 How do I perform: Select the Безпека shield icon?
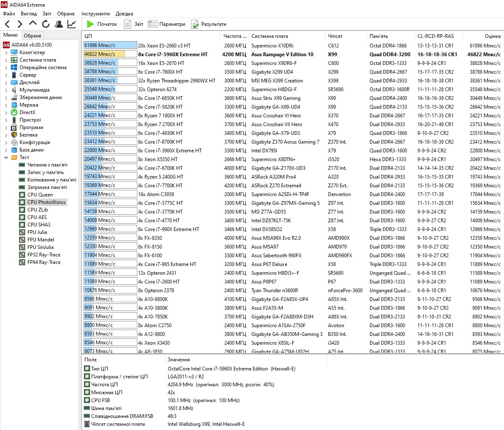point(14,135)
